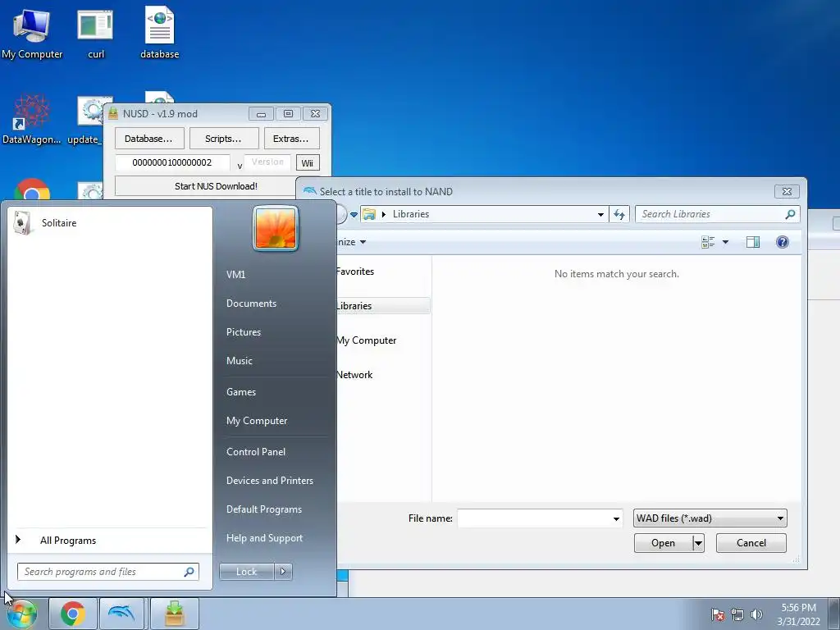
Task: Select Favorites in the navigation pane
Action: click(x=356, y=272)
